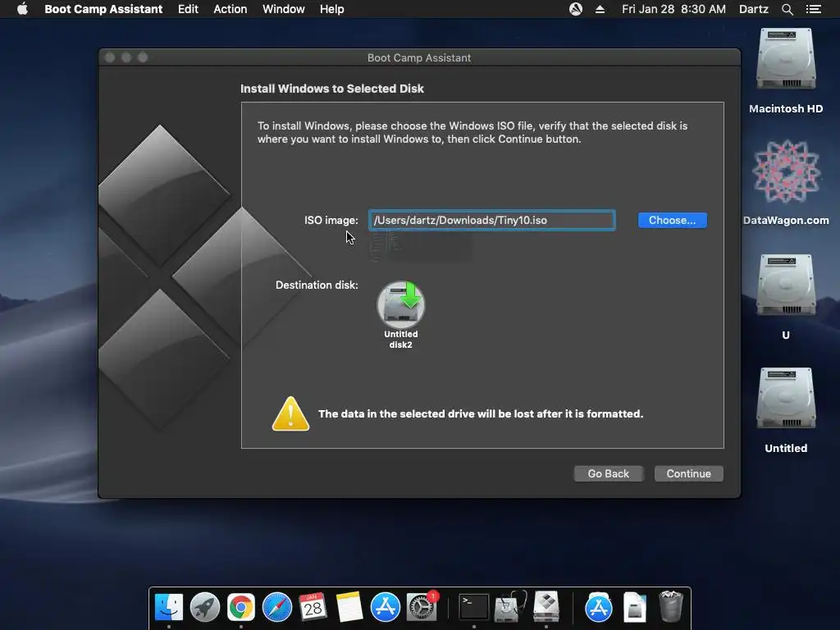Image resolution: width=840 pixels, height=630 pixels.
Task: Open Google Chrome from the Dock
Action: pyautogui.click(x=241, y=608)
